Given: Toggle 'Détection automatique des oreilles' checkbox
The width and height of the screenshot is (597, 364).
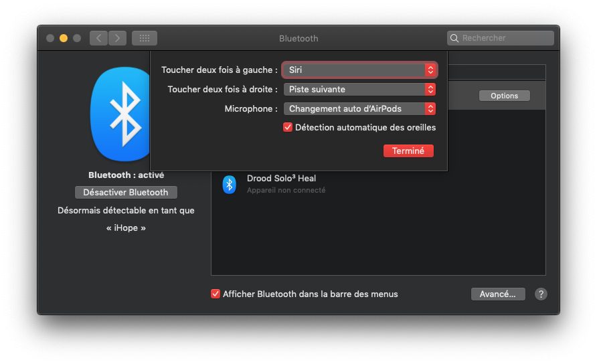Looking at the screenshot, I should point(288,127).
